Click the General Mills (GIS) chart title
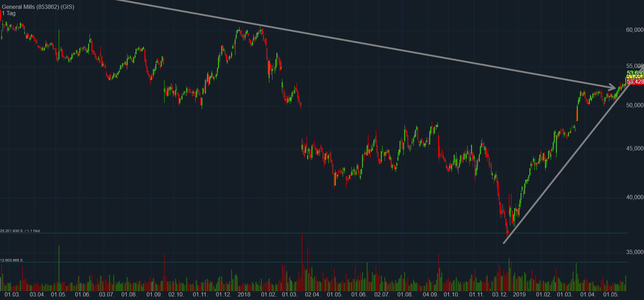Viewport: 644px width, 300px height. [38, 7]
